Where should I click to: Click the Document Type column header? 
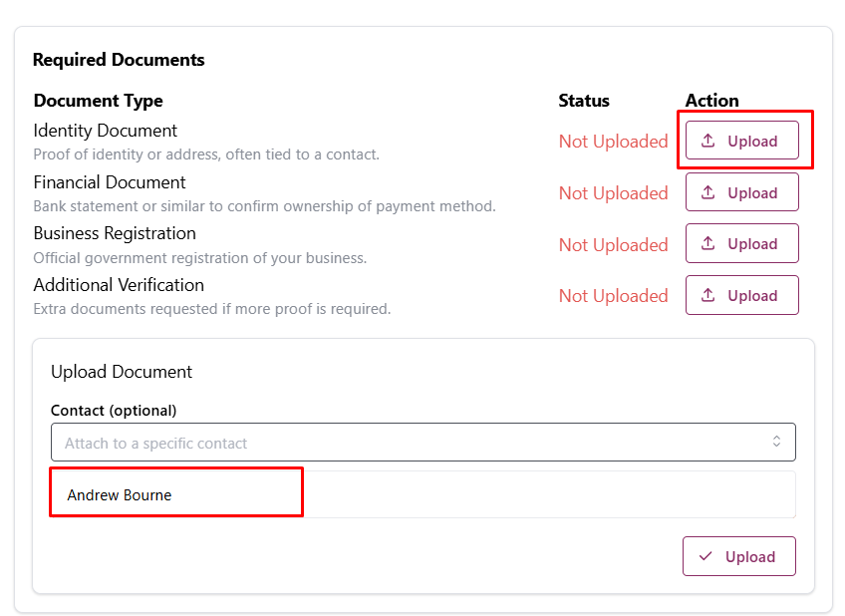[x=98, y=101]
